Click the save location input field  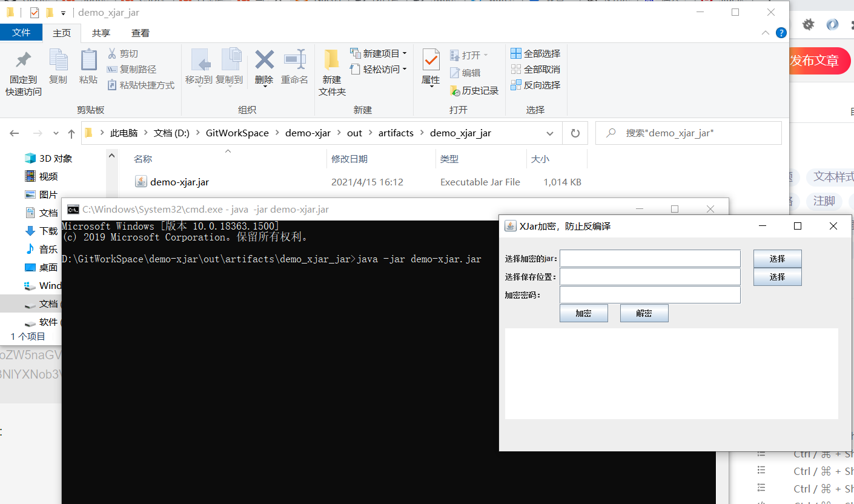pos(650,277)
